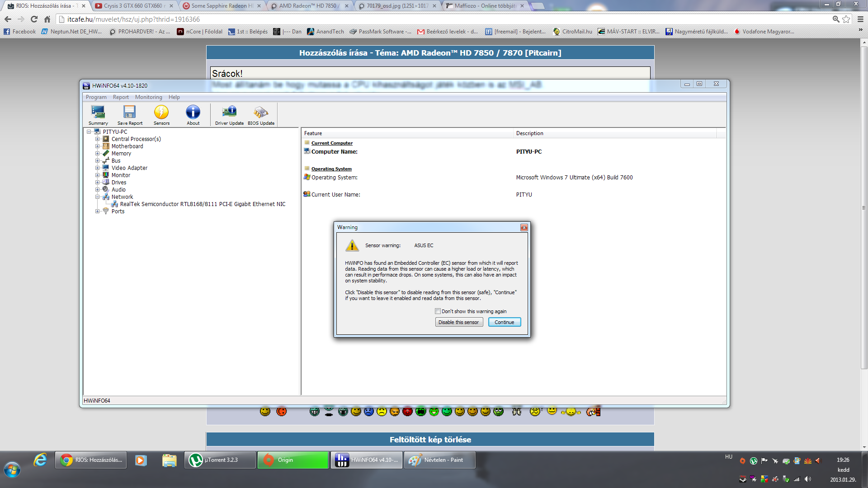Click the Chrome zoom magnifier icon in address bar
Viewport: 868px width, 488px height.
click(x=836, y=19)
